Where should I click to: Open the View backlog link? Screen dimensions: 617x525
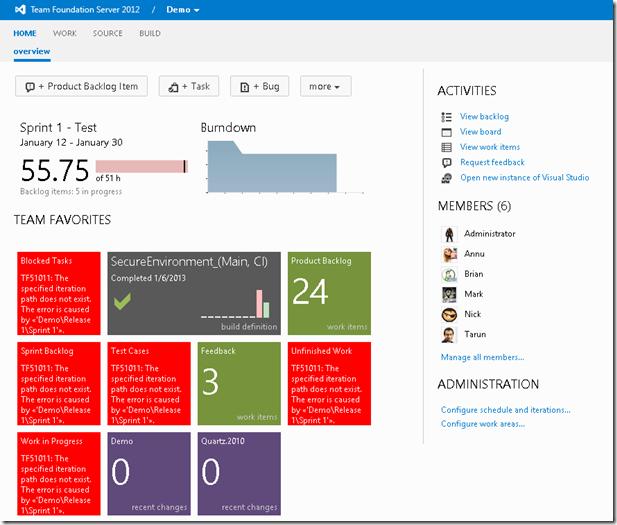tap(484, 116)
